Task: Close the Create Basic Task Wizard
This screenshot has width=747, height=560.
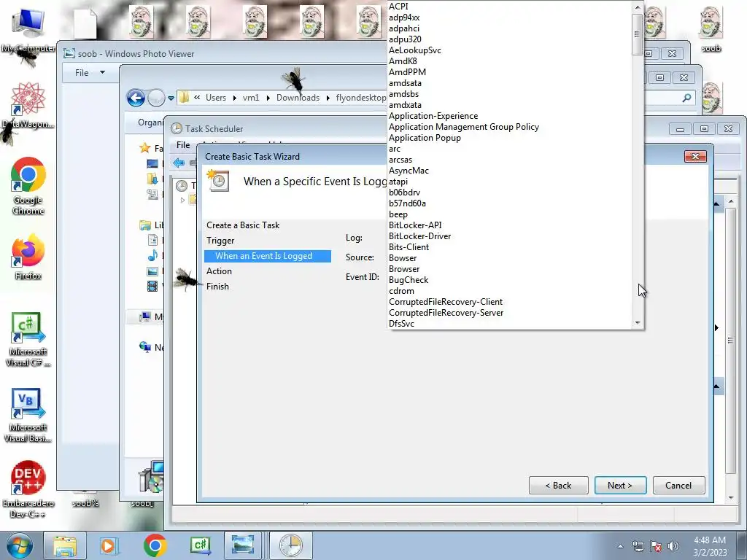Action: click(695, 156)
